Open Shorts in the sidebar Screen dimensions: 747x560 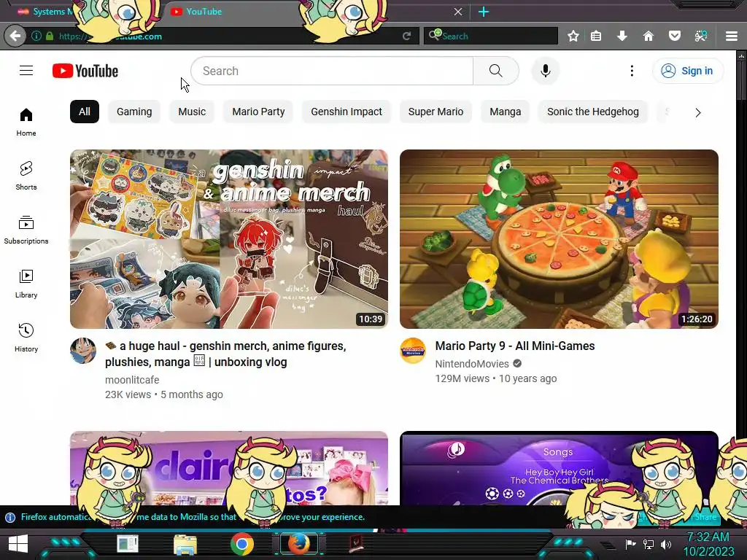26,176
